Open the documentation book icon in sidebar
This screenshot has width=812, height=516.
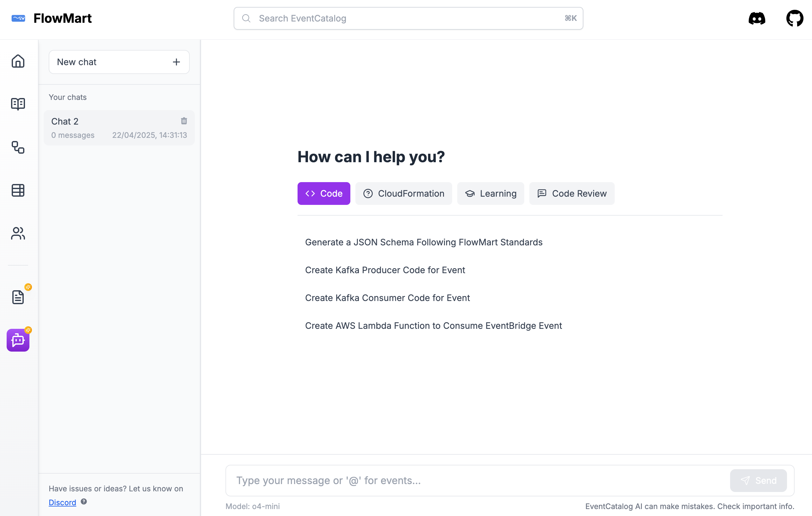click(18, 103)
